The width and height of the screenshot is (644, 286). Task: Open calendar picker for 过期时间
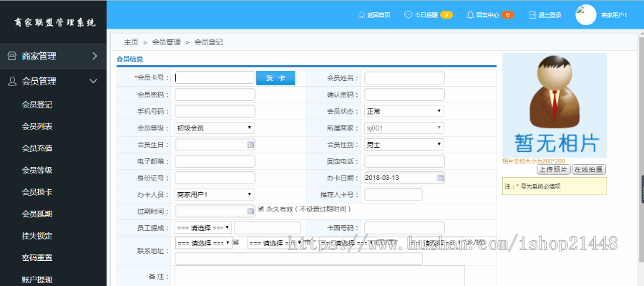click(250, 211)
